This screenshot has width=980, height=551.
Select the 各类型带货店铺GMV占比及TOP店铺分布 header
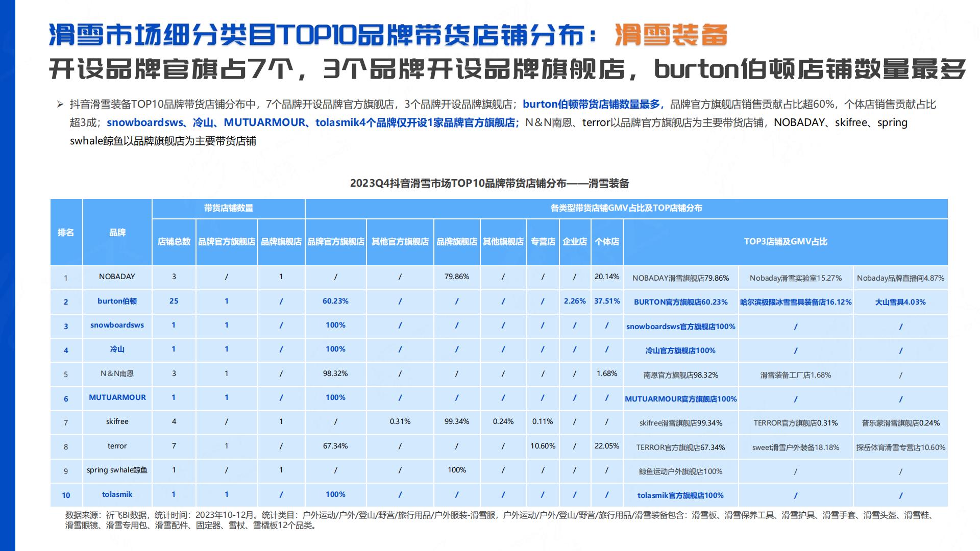click(x=626, y=208)
